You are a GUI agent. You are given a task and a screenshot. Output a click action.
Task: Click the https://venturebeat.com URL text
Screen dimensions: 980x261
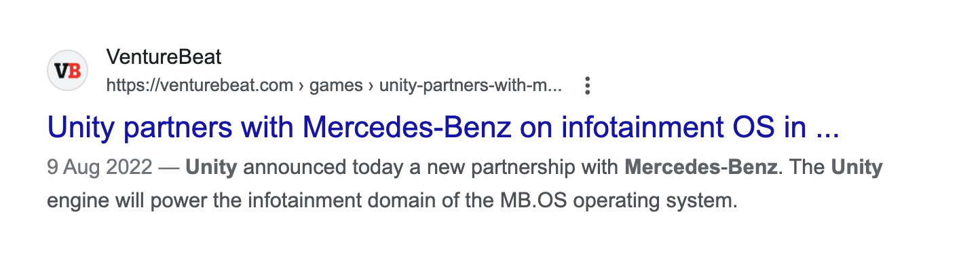click(x=200, y=86)
